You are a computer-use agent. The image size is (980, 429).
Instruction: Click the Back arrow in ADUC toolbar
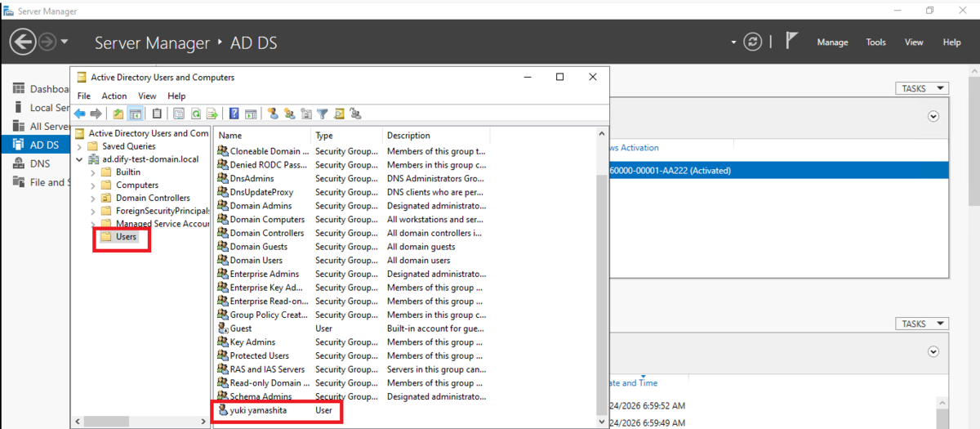[80, 114]
